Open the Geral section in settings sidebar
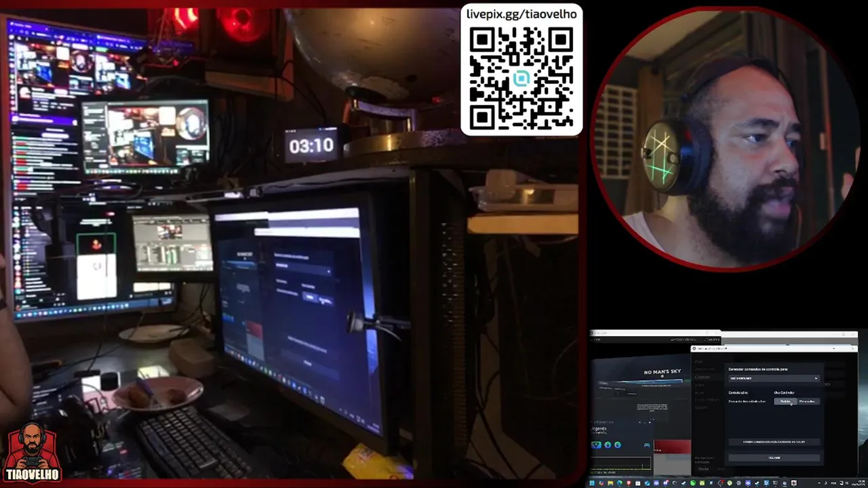The image size is (868, 488). [698, 361]
